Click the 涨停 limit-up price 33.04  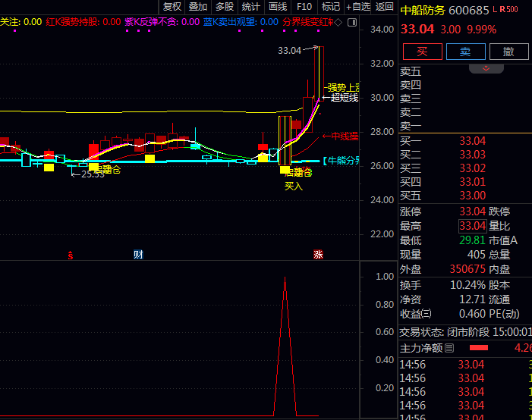point(472,212)
